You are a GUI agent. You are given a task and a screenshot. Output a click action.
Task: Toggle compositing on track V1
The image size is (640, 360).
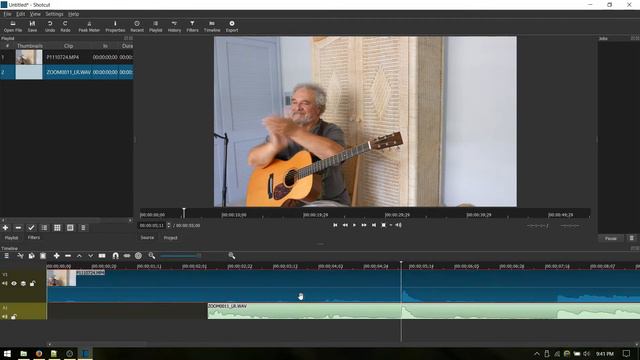[x=23, y=283]
